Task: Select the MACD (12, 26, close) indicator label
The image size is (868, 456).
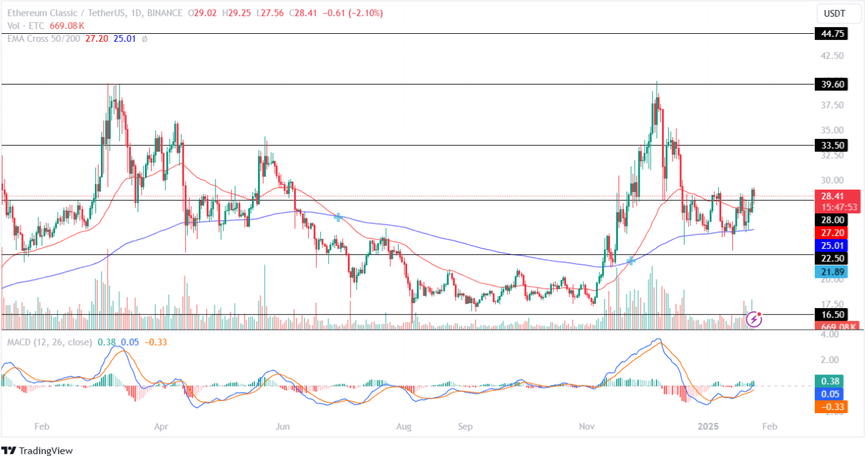Action: pyautogui.click(x=50, y=342)
